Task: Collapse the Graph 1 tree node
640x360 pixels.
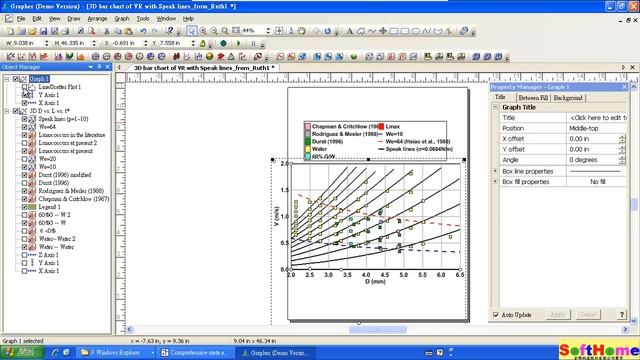Action: tap(7, 79)
